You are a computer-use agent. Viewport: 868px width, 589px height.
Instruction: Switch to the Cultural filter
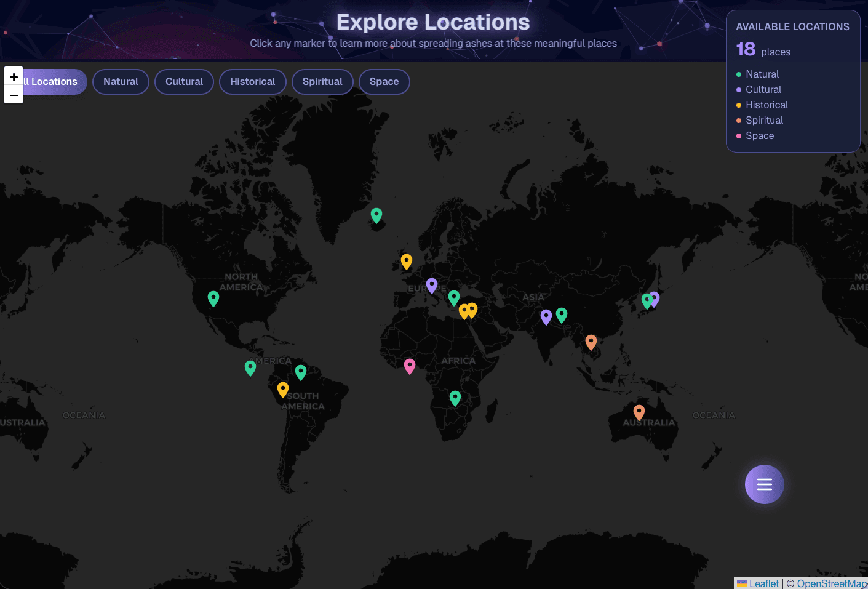coord(184,81)
